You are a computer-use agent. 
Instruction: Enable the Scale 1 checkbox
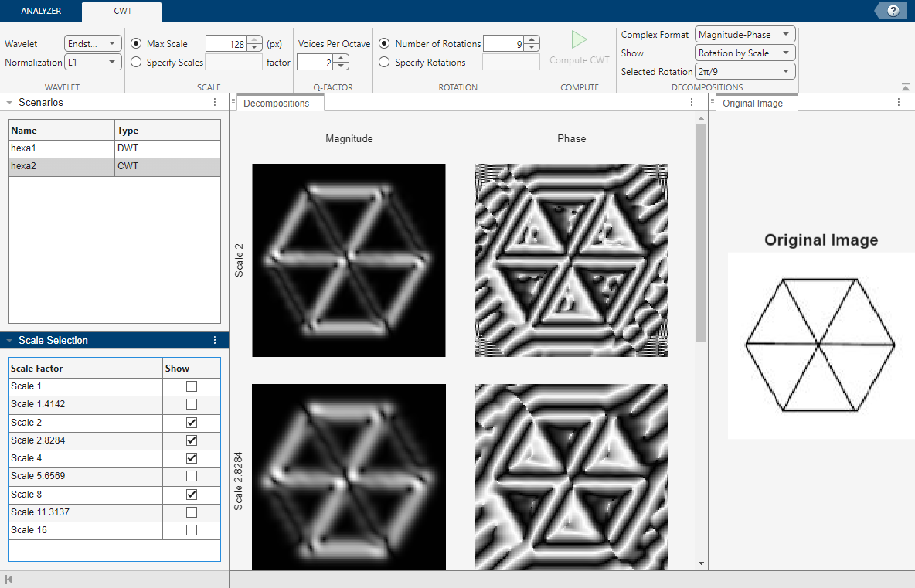click(191, 386)
